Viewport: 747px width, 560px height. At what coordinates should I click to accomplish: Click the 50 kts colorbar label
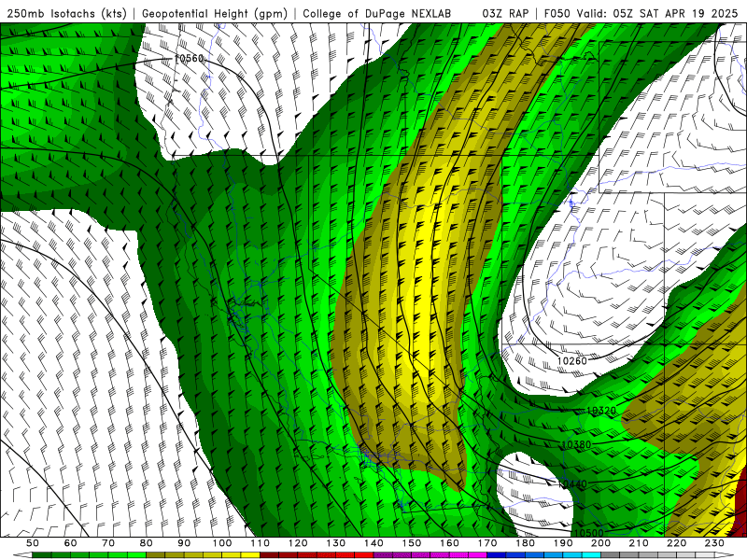coord(33,543)
